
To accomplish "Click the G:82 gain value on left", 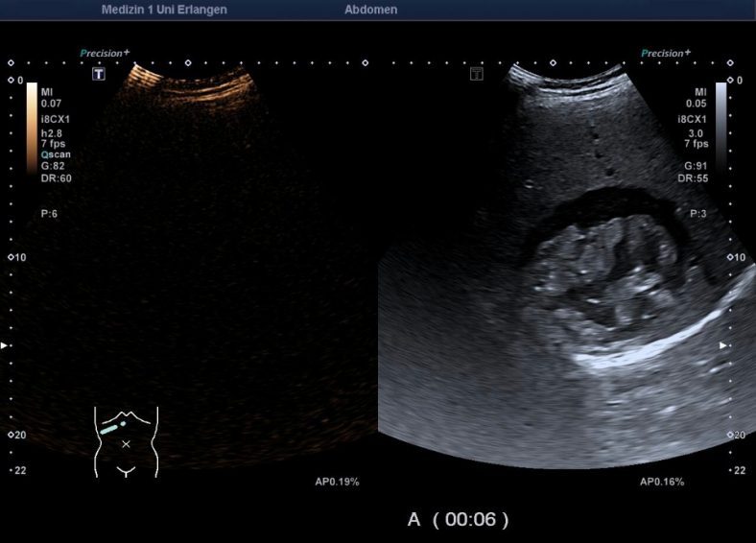I will 54,166.
